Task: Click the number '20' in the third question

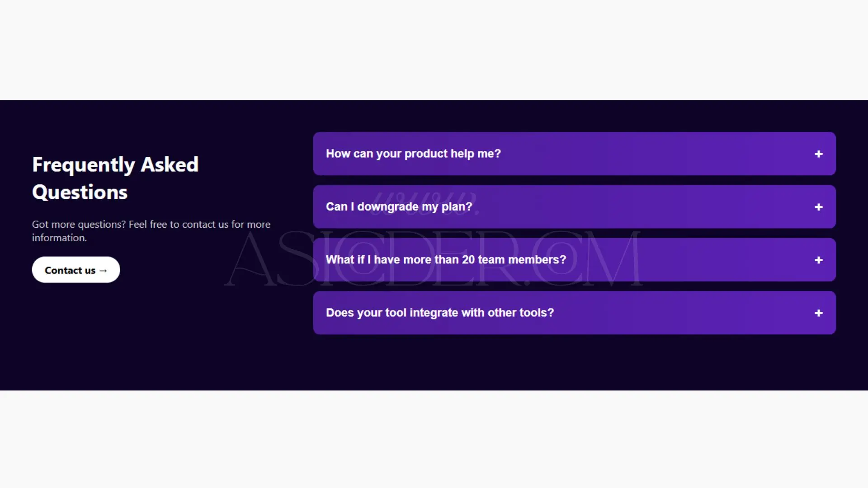Action: tap(468, 260)
